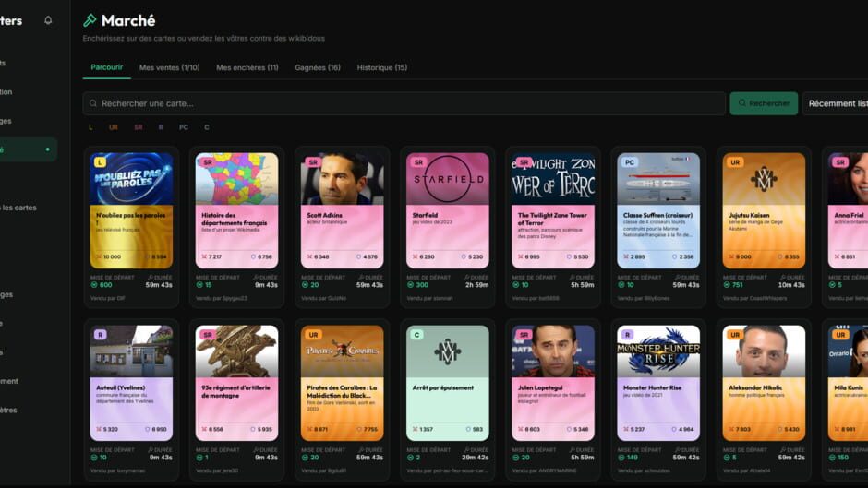The width and height of the screenshot is (868, 488).
Task: Open the Aleksandar Nikolic card photo
Action: 764,351
